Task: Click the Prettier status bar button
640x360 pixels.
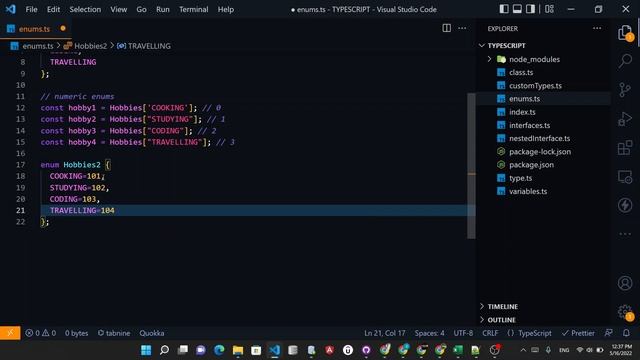Action: (x=578, y=333)
